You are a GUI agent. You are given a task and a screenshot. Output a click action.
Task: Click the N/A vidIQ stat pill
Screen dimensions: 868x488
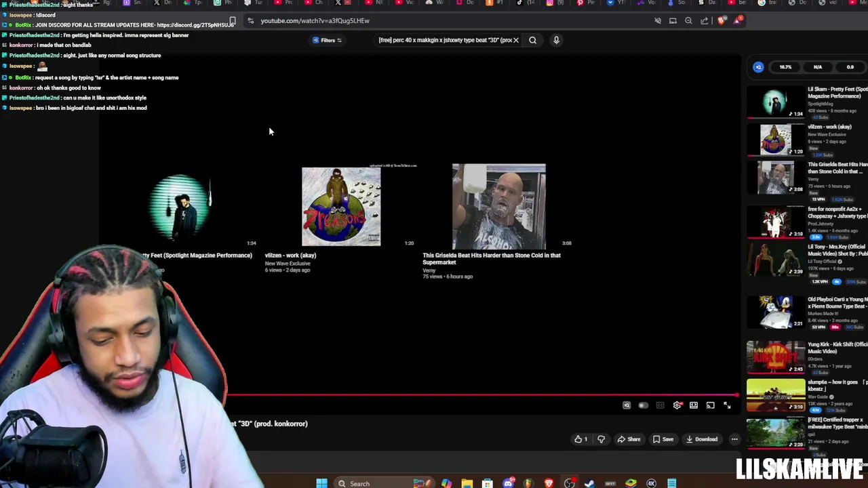pos(818,67)
